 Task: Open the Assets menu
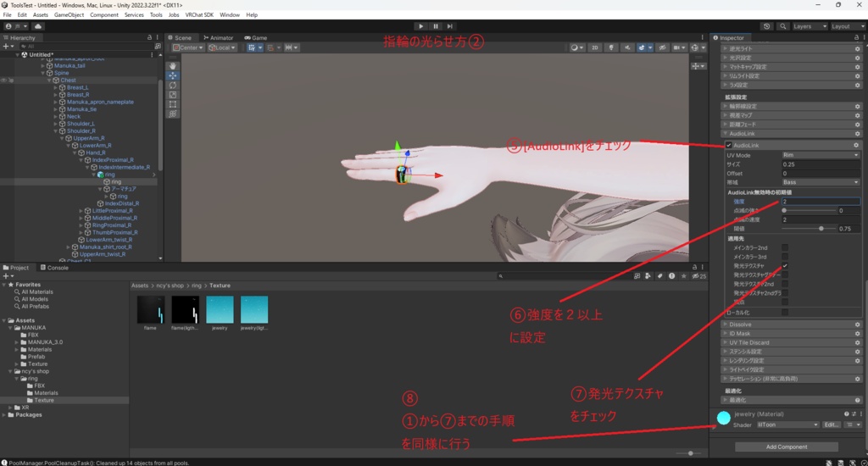pyautogui.click(x=41, y=15)
